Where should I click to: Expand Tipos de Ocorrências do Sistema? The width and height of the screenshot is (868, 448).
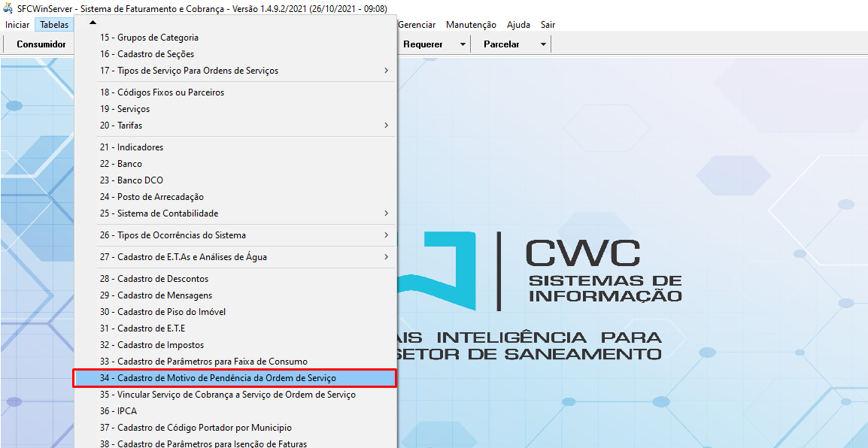(x=386, y=235)
